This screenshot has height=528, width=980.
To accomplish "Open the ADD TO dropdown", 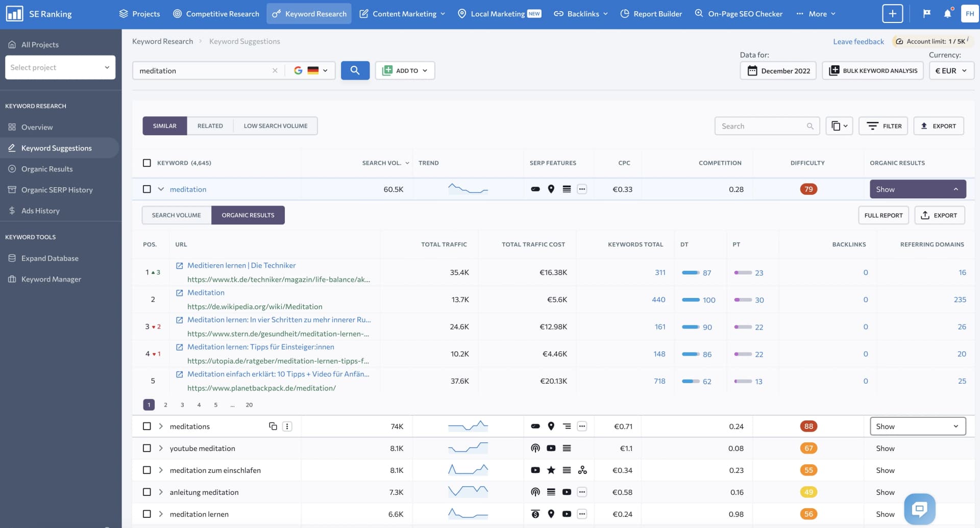I will (x=405, y=70).
